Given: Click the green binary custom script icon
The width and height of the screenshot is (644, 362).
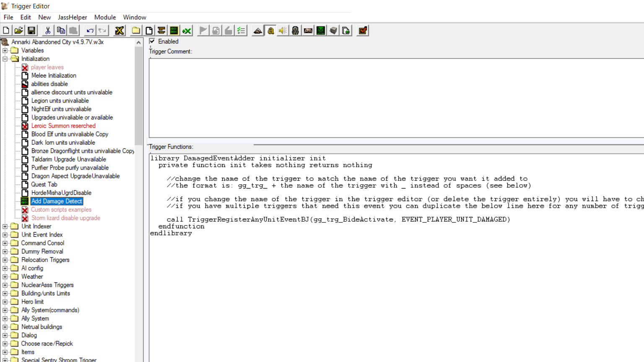Looking at the screenshot, I should 174,31.
